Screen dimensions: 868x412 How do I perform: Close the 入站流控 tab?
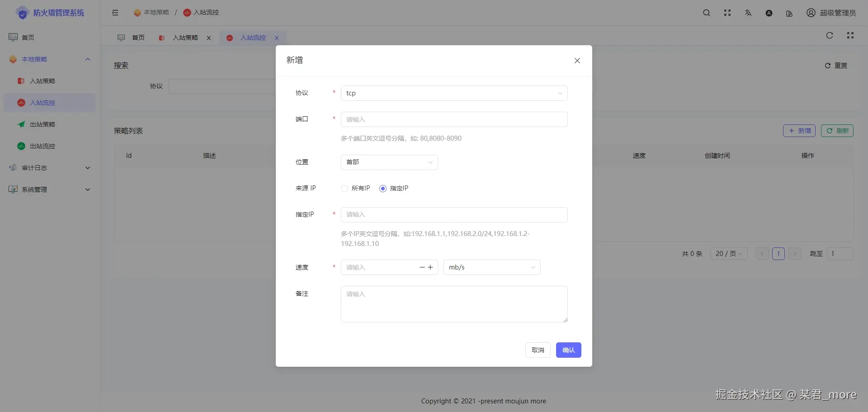277,38
